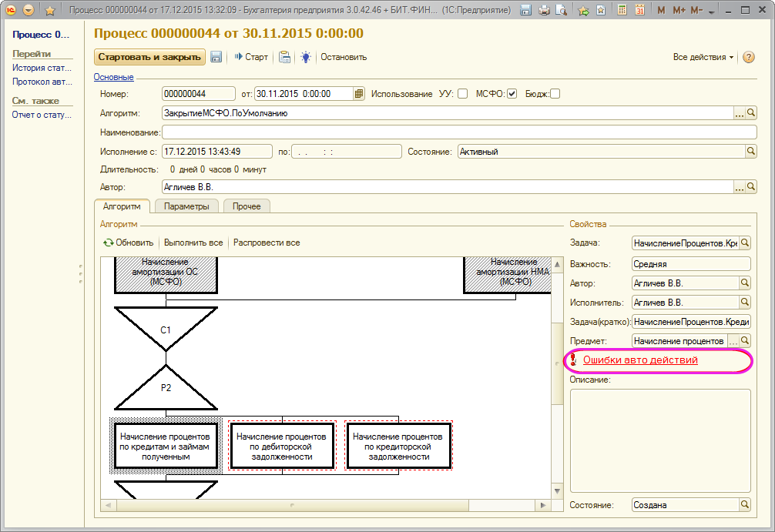775x532 pixels.
Task: Click the save icon beside 'Стартовать и закрыть'
Action: pos(216,57)
